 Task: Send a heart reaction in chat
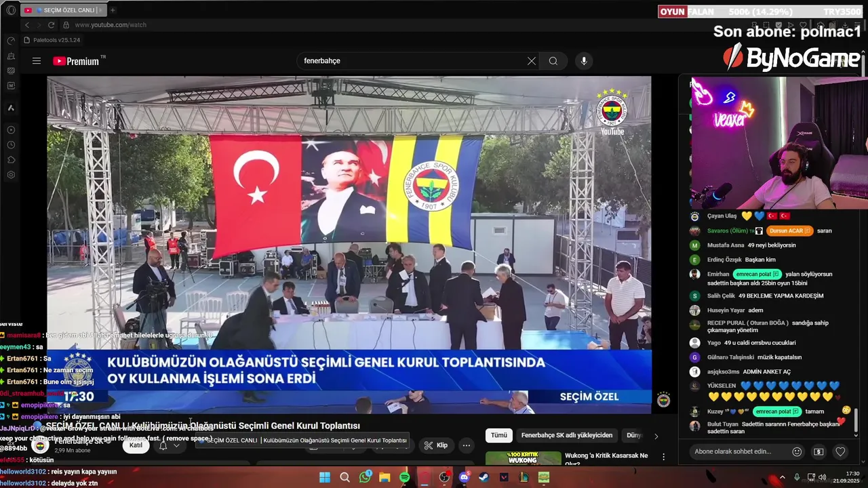point(840,451)
